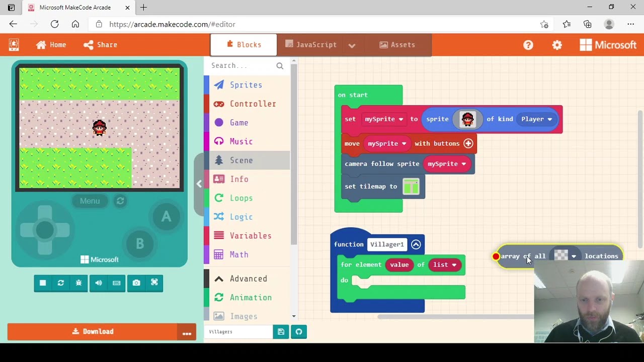This screenshot has width=644, height=362.
Task: Open the mySprite dropdown in the move block
Action: [x=387, y=144]
